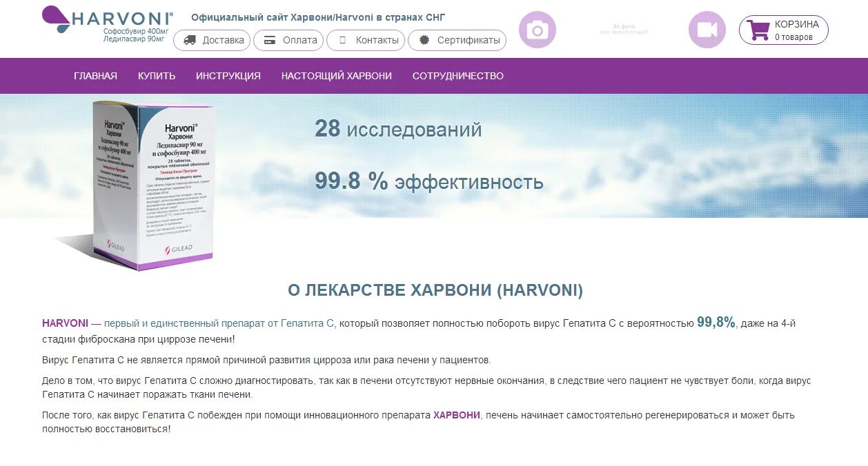Screen dimensions: 868x466
Task: Click the shopping cart icon
Action: coord(758,30)
